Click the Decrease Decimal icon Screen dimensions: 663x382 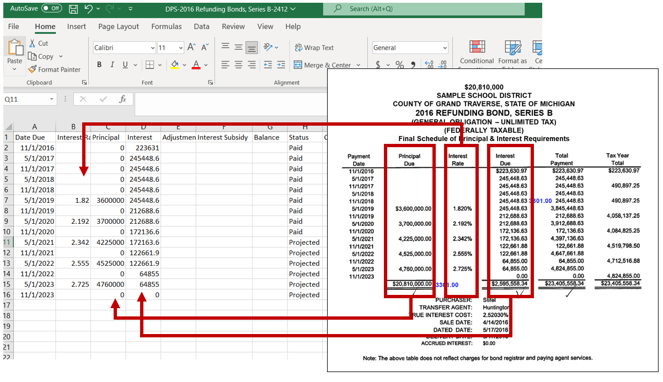[443, 64]
